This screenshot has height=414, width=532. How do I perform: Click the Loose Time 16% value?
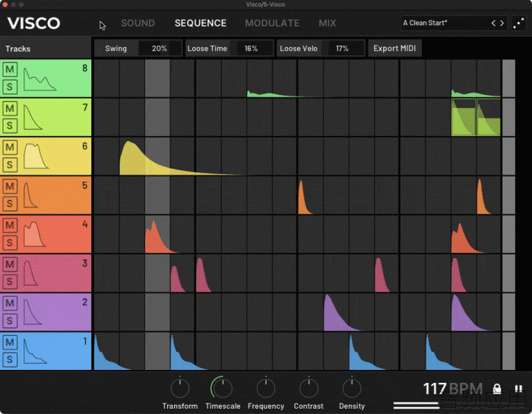[x=251, y=49]
